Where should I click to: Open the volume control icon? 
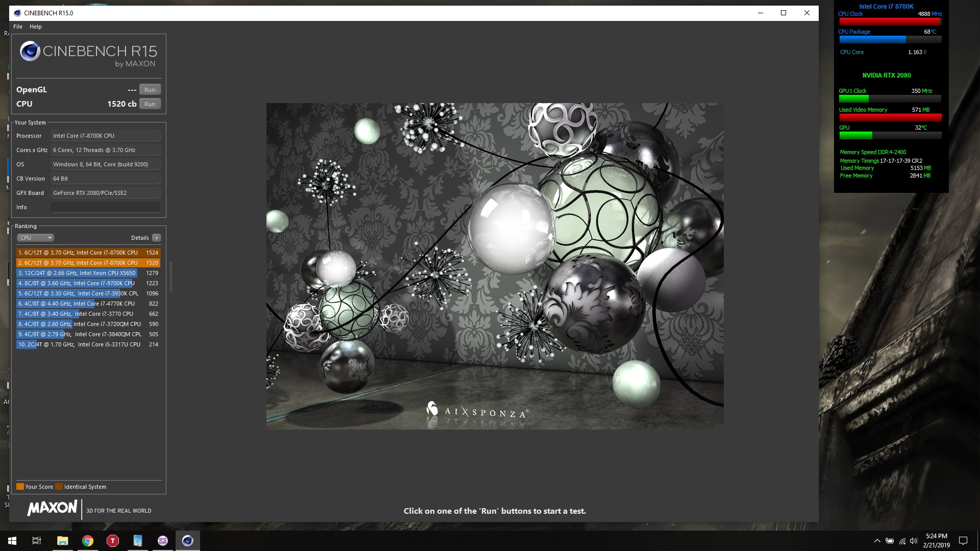914,541
